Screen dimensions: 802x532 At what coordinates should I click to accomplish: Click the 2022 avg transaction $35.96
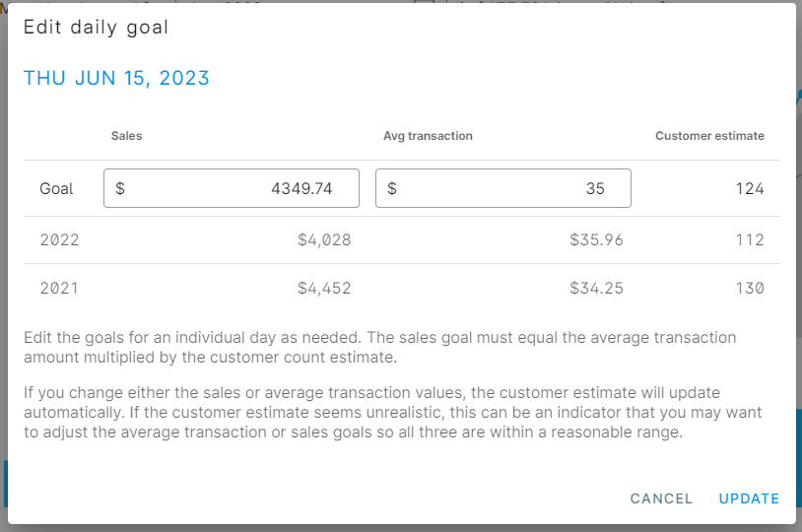click(x=596, y=239)
